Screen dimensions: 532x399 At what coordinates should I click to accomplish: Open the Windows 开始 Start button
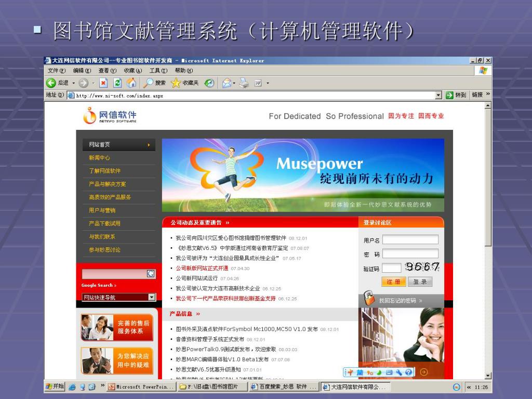click(x=55, y=387)
